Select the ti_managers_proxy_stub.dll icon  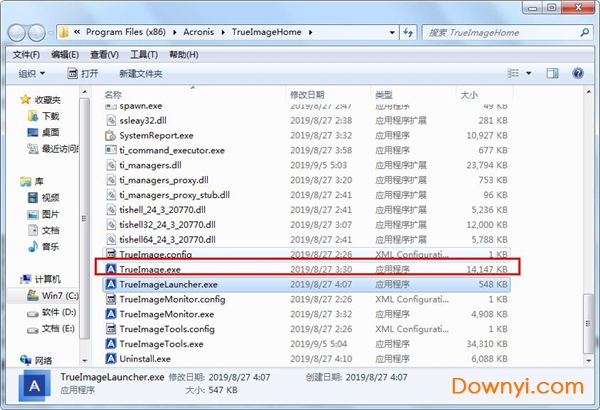coord(111,195)
